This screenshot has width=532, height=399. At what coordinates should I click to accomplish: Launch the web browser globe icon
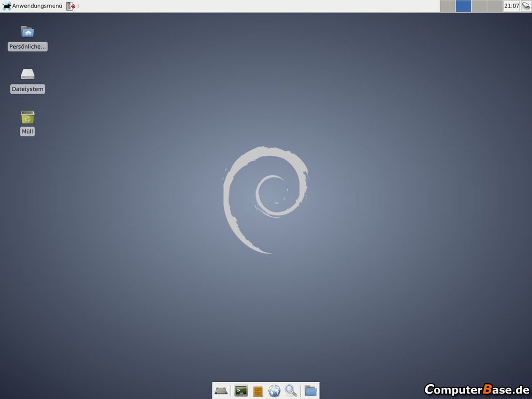(x=274, y=391)
